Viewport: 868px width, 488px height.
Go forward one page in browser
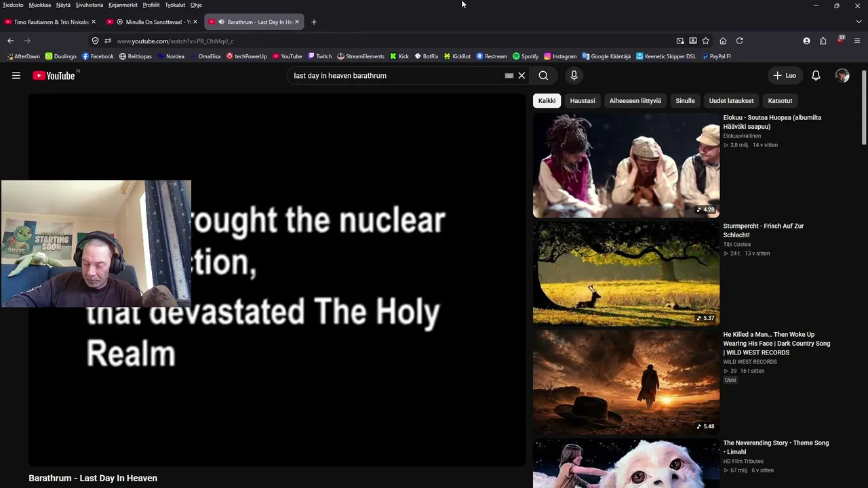point(27,41)
